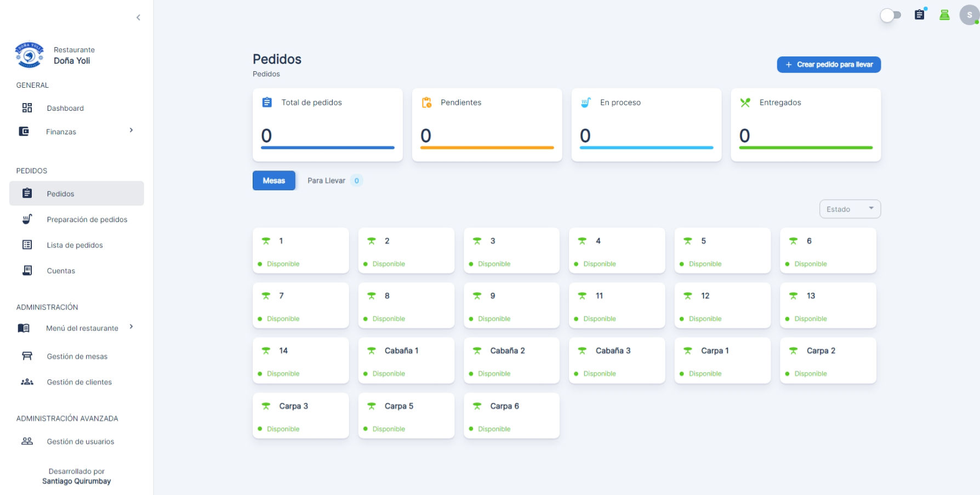Click the table icon on Cabaña 1 card

point(372,350)
